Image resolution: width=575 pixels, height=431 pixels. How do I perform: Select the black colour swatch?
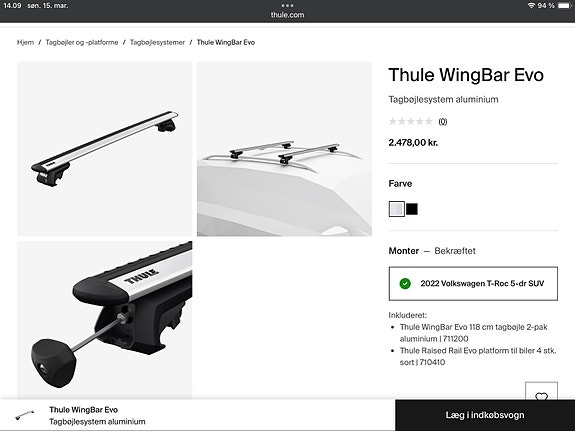[412, 209]
